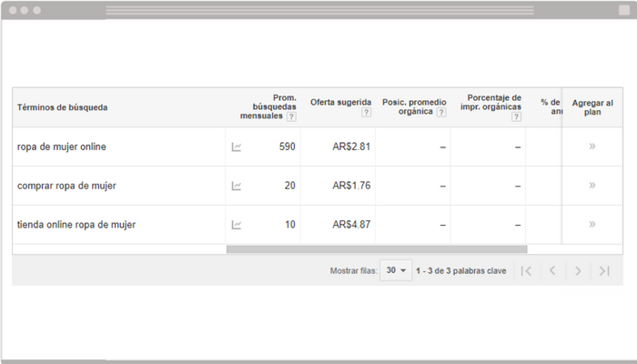This screenshot has height=364, width=637.
Task: Click suggested bid AR$2.81
Action: click(x=351, y=147)
